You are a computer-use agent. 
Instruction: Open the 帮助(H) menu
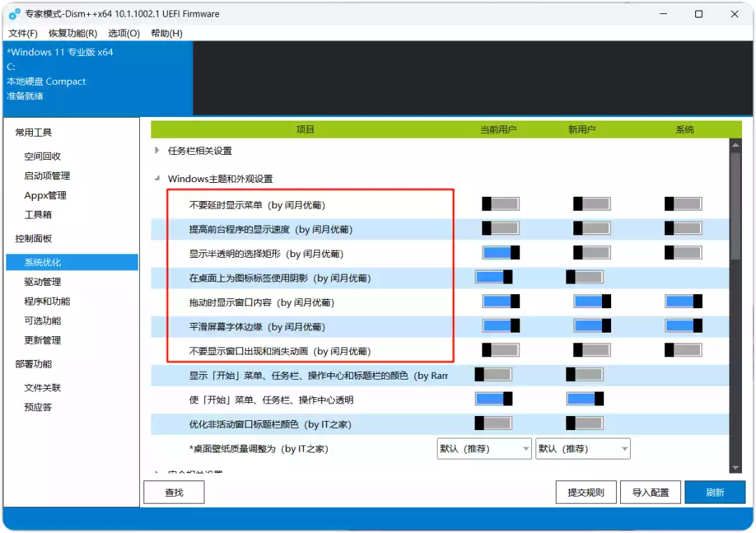pos(167,34)
